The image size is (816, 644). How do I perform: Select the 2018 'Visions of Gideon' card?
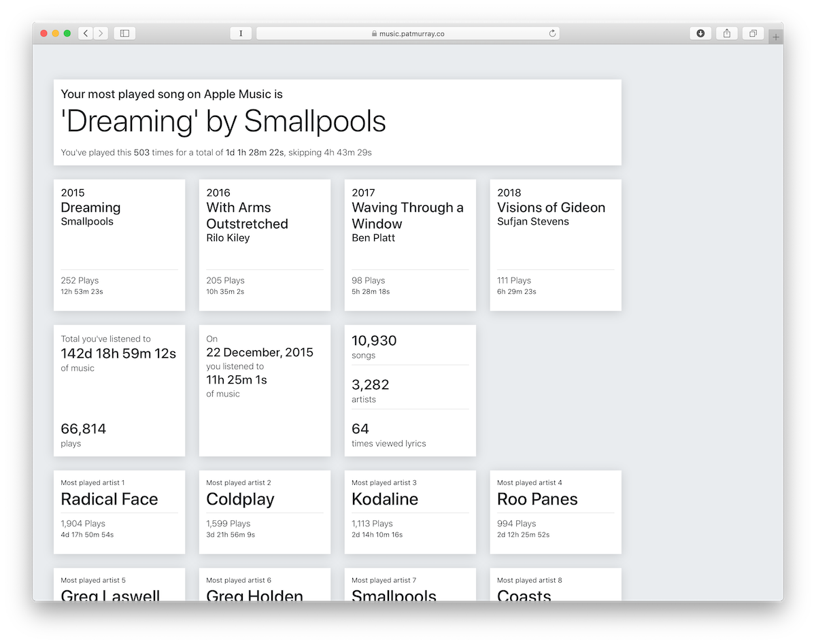click(555, 245)
